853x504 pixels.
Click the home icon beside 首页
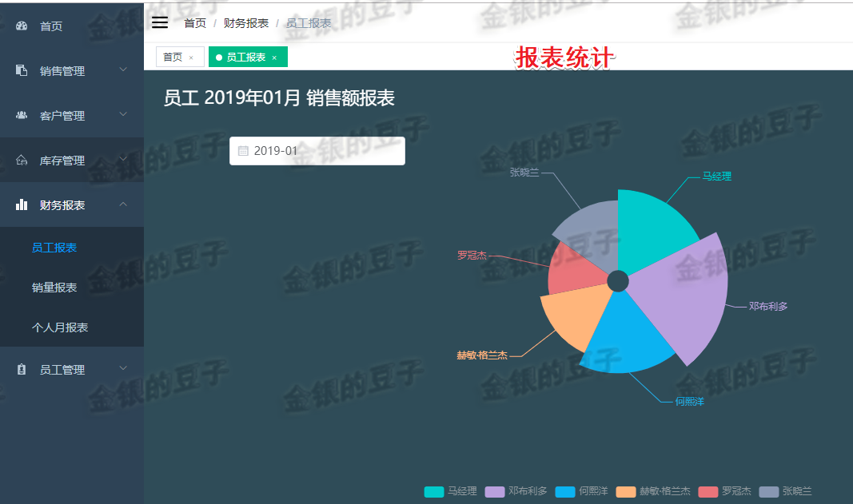(x=20, y=26)
